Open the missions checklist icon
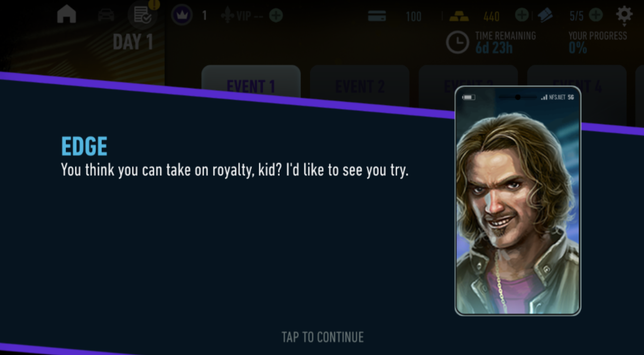 [143, 15]
